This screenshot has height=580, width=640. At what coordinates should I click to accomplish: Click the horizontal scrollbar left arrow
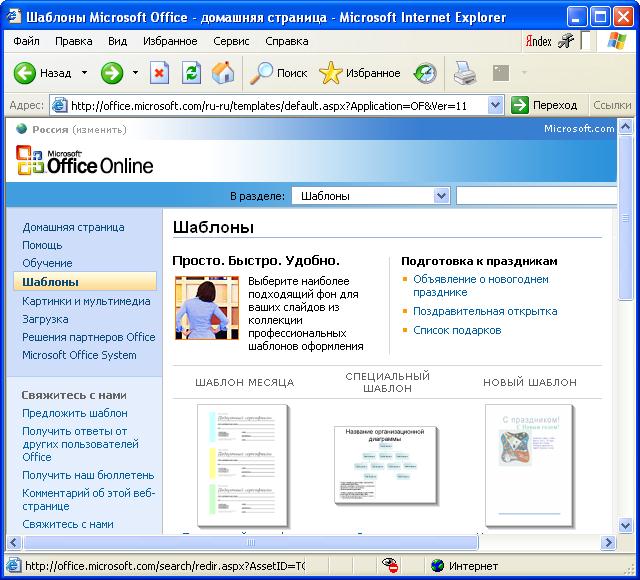(x=13, y=542)
